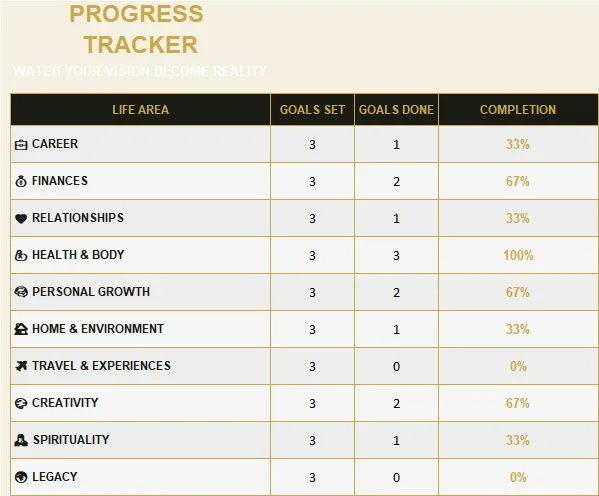Click the 100% completion cell for Health & Body
599x496 pixels.
point(518,255)
